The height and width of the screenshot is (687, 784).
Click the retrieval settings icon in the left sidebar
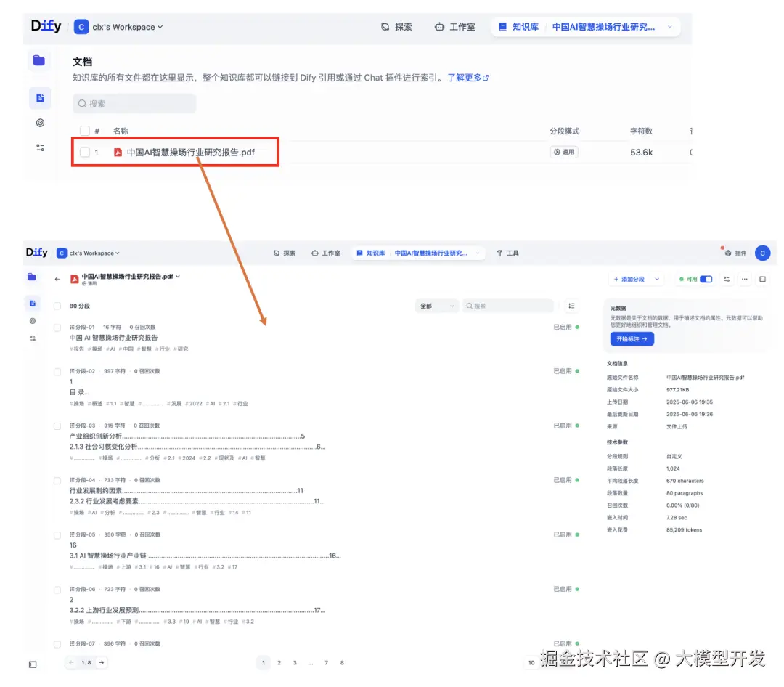pos(32,338)
